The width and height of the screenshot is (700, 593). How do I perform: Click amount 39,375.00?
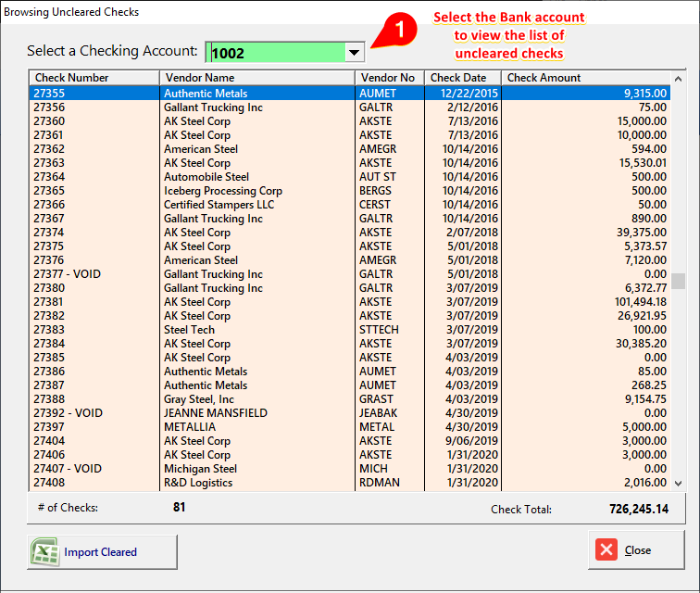coord(642,233)
